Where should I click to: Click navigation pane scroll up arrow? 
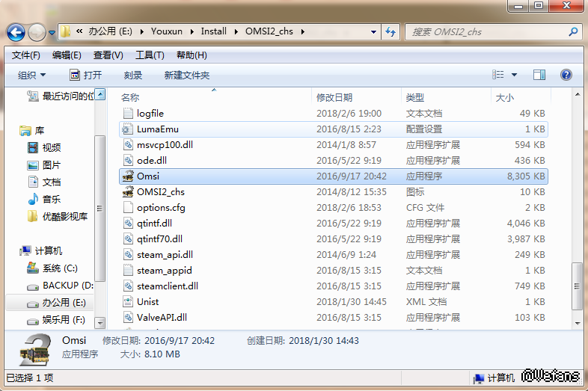click(x=100, y=94)
